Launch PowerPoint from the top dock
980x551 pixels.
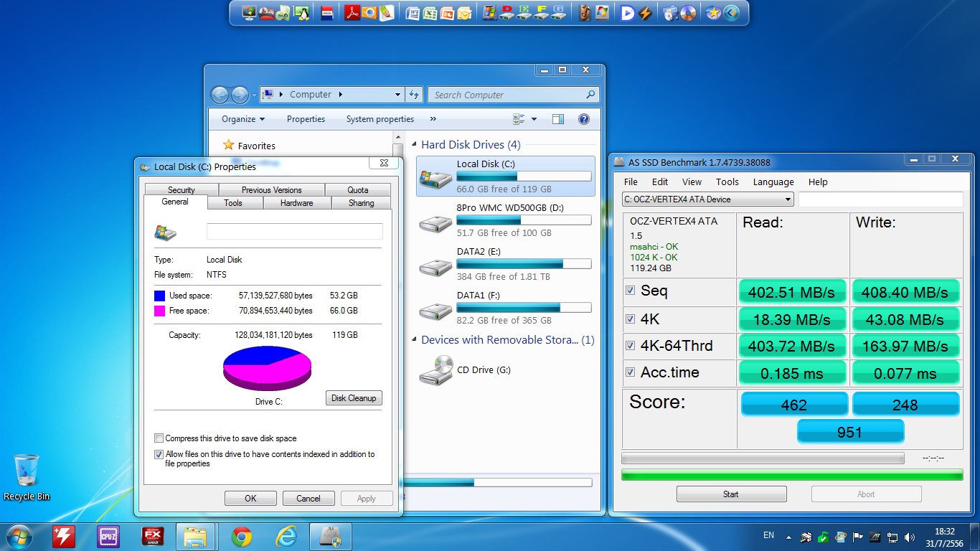click(x=447, y=13)
